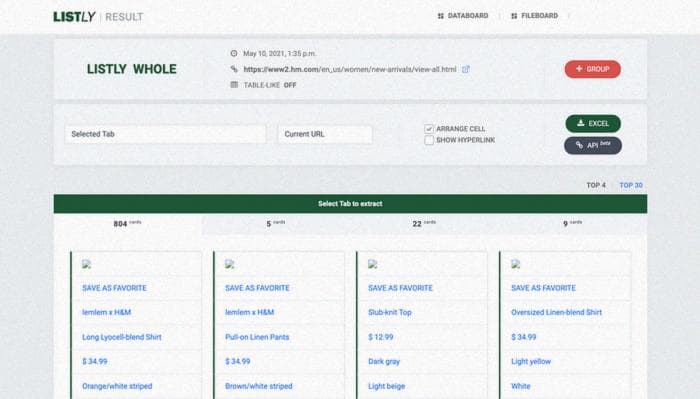
Task: Click the Select Tab to extract bar
Action: (x=350, y=204)
